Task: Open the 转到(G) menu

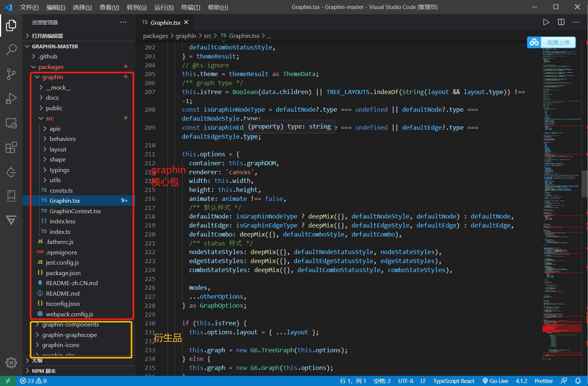Action: [x=137, y=7]
